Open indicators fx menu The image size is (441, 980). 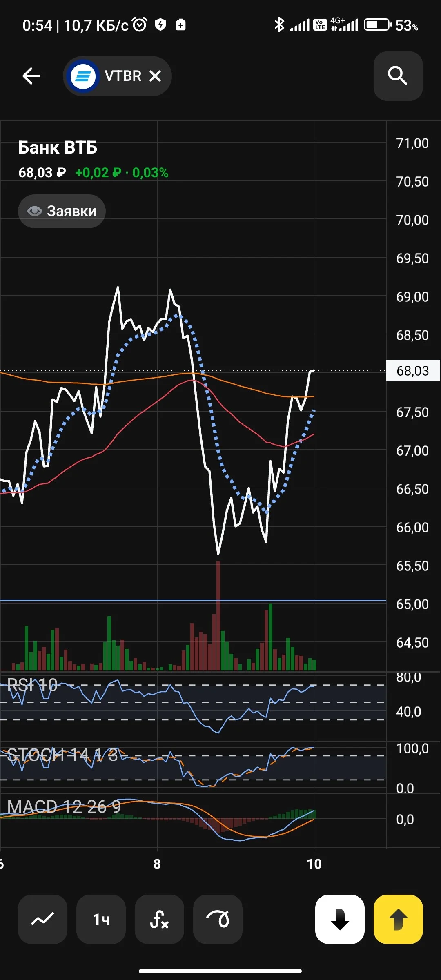coord(159,919)
